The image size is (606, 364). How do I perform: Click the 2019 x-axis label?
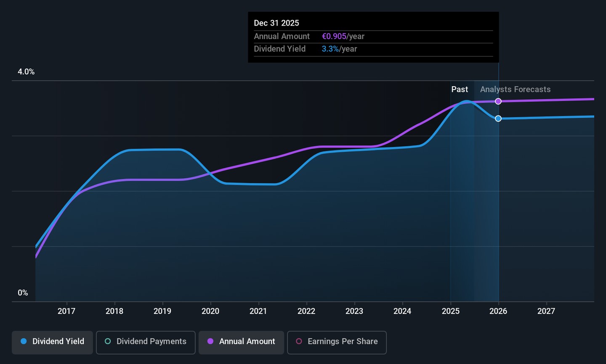pyautogui.click(x=162, y=311)
